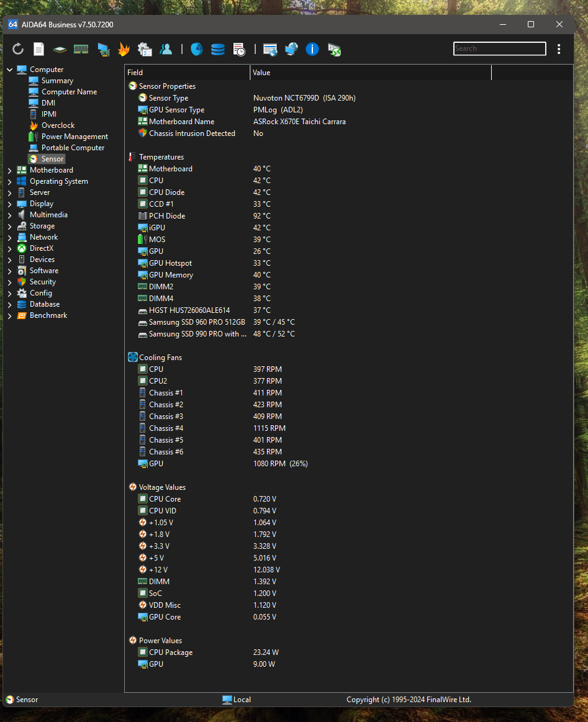Select the Multimedia tree item
The height and width of the screenshot is (722, 588).
tap(48, 215)
